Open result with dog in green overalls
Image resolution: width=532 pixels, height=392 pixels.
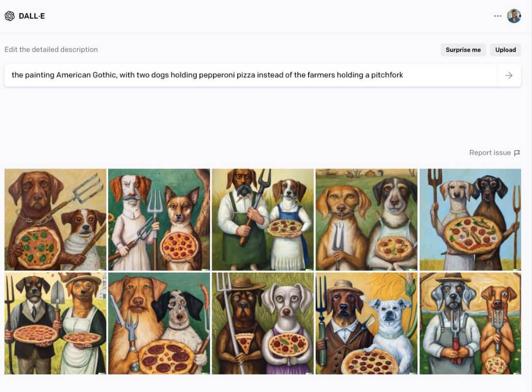[x=263, y=219]
